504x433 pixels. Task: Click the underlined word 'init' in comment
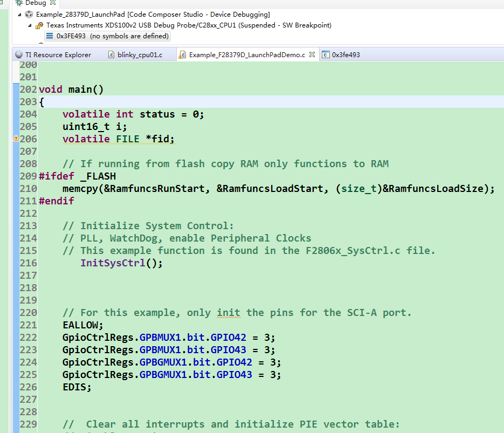[x=229, y=312]
